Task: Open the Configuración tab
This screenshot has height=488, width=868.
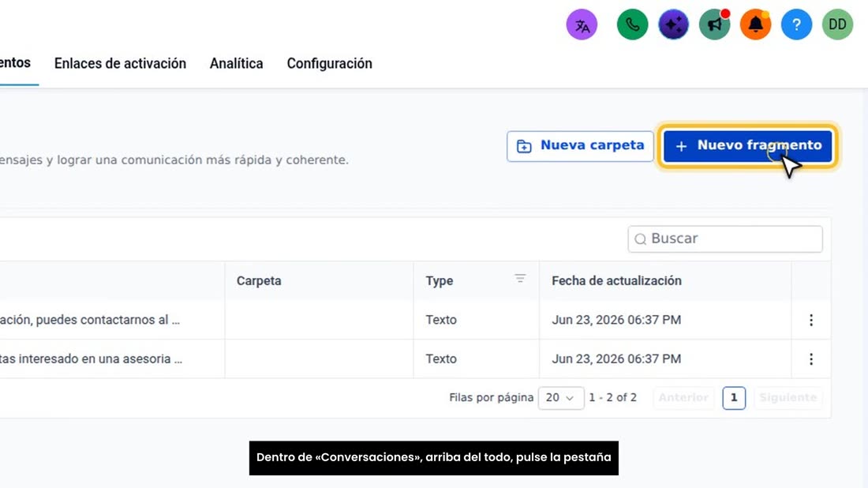Action: [x=329, y=64]
